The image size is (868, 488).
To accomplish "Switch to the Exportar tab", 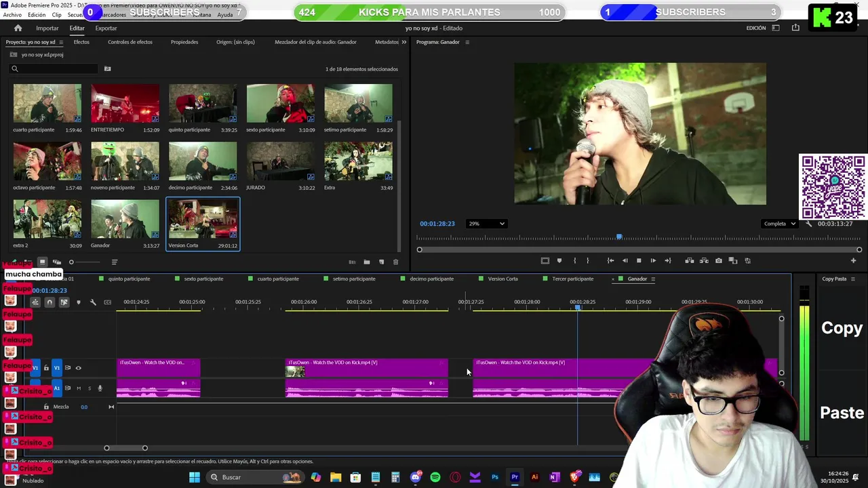I will coord(106,28).
